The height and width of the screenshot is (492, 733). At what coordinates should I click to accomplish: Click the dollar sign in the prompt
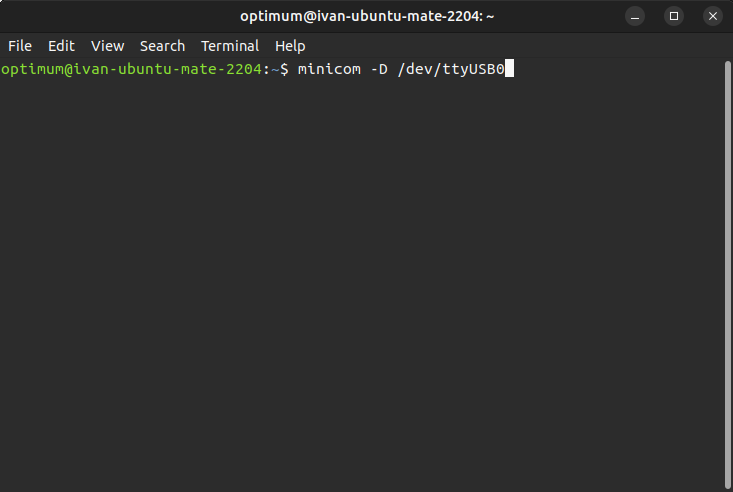284,69
